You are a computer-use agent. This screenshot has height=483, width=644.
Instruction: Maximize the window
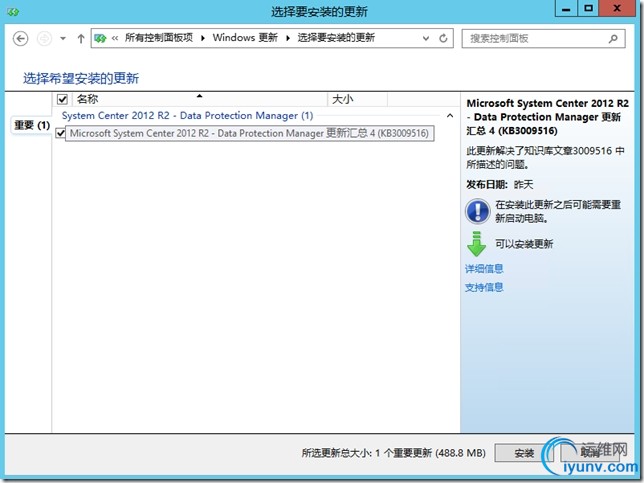coord(588,9)
